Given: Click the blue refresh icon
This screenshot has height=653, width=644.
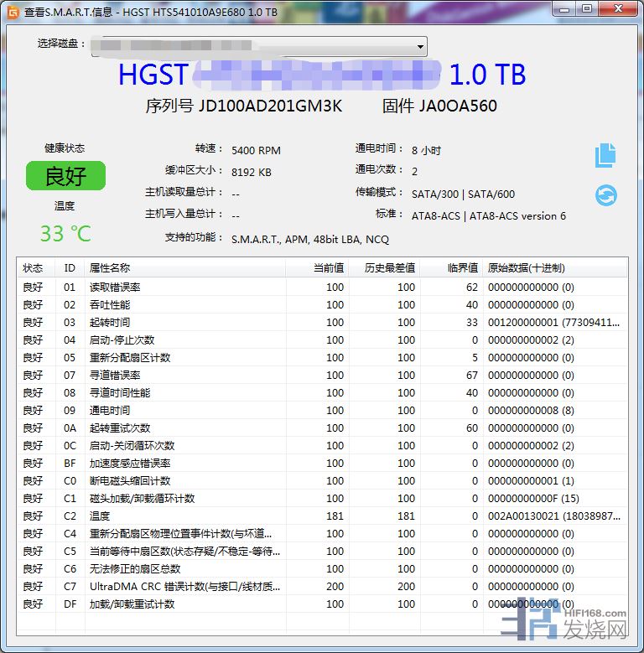Looking at the screenshot, I should click(x=605, y=195).
